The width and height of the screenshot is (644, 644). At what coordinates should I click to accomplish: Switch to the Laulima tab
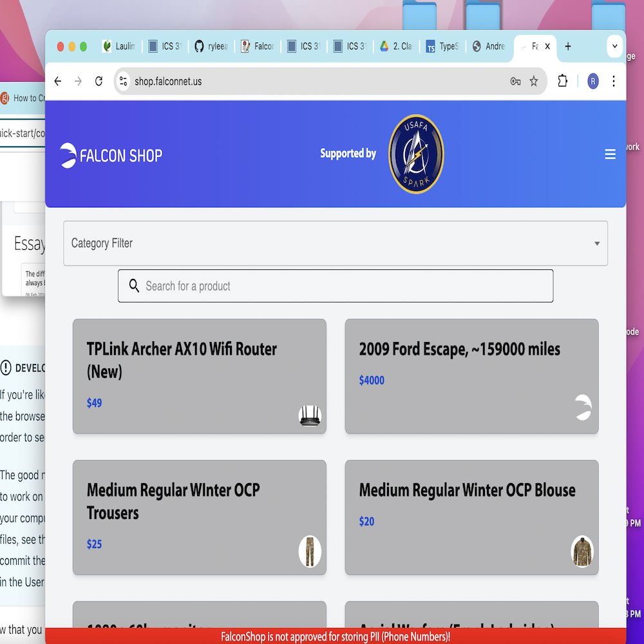click(x=119, y=46)
